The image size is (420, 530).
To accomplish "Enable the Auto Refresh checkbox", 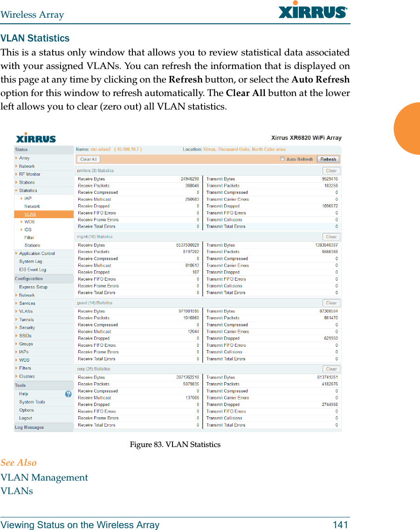I will (x=282, y=159).
